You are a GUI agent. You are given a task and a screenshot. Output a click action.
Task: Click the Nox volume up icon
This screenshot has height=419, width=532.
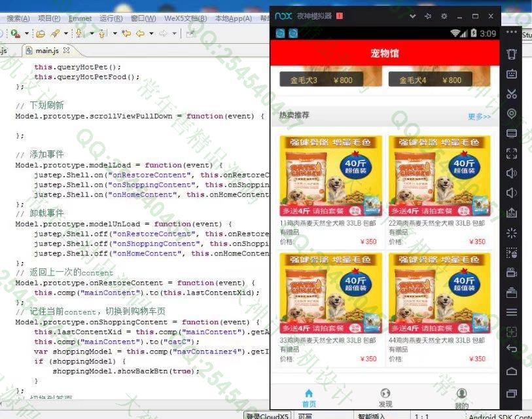(x=512, y=173)
